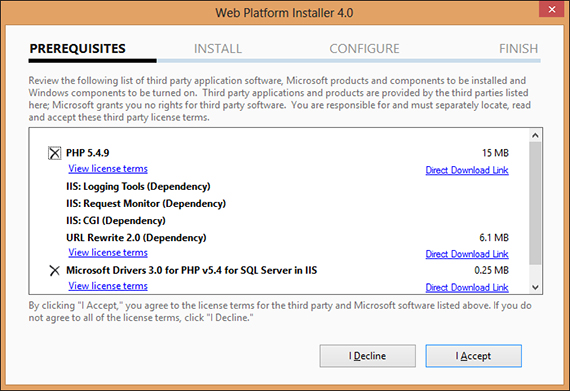Select IIS: Request Monitor (Dependency) entry
570x391 pixels.
(x=146, y=203)
